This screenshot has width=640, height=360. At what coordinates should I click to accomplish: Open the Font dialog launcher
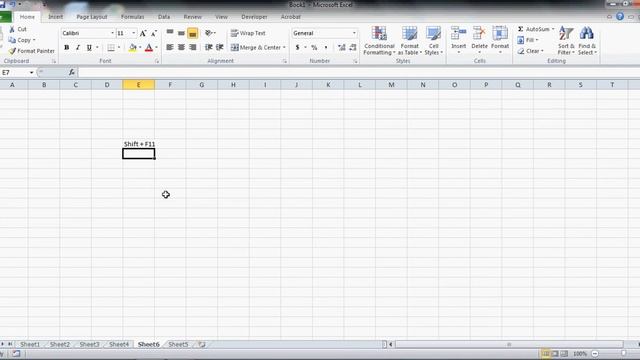point(157,61)
